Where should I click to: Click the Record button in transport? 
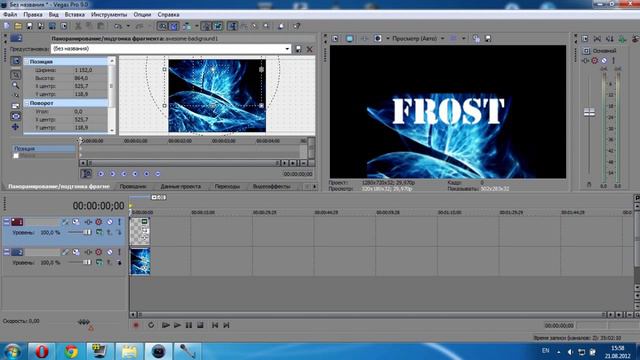click(x=136, y=325)
